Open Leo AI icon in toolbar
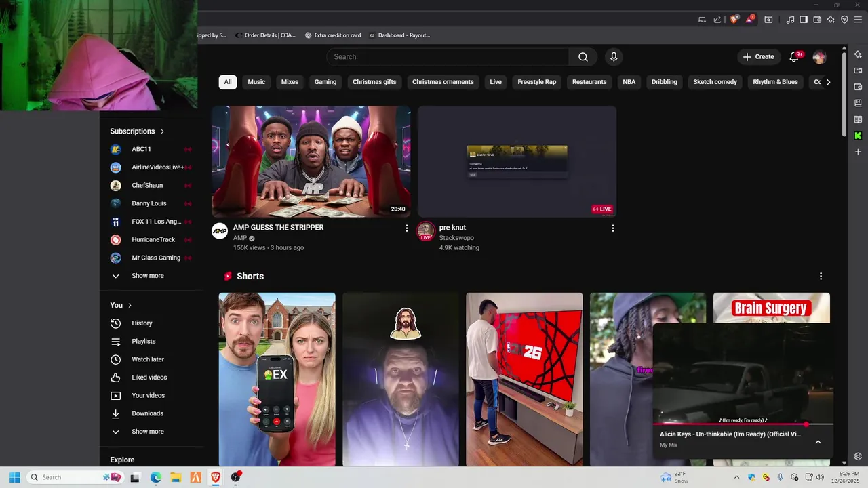Screen dimensions: 868x488 pos(831,20)
